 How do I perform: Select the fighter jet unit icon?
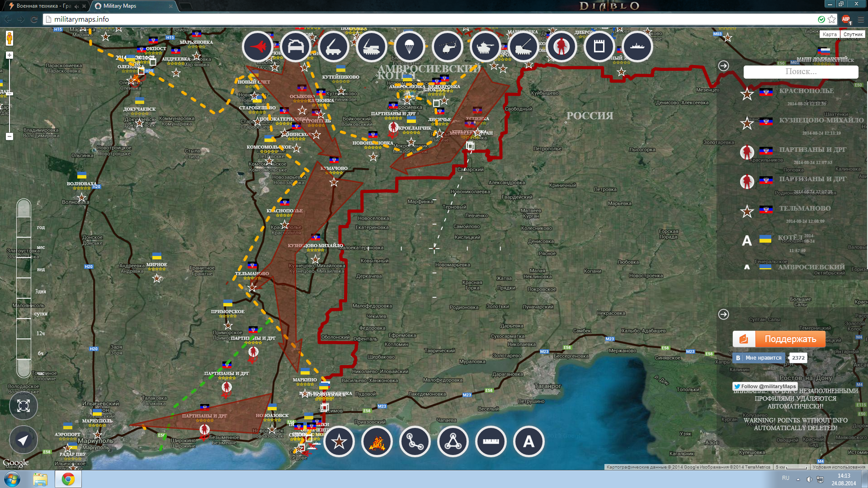coord(258,47)
